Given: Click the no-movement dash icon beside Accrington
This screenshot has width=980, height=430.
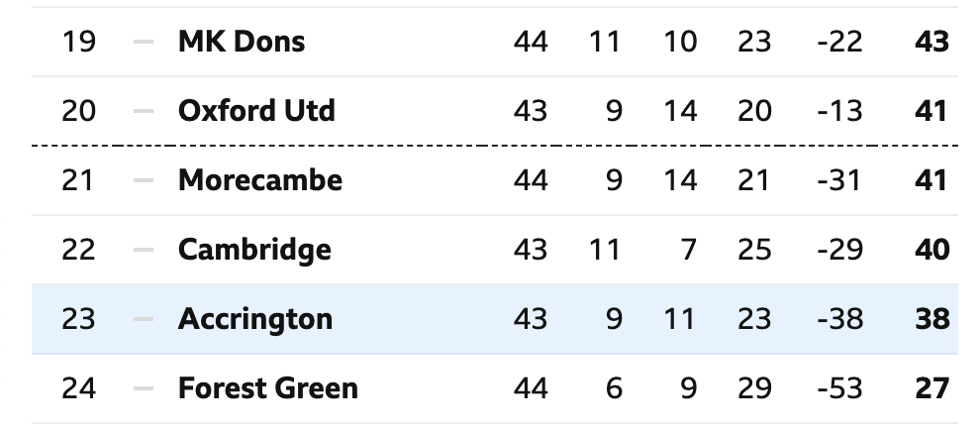Looking at the screenshot, I should point(144,319).
